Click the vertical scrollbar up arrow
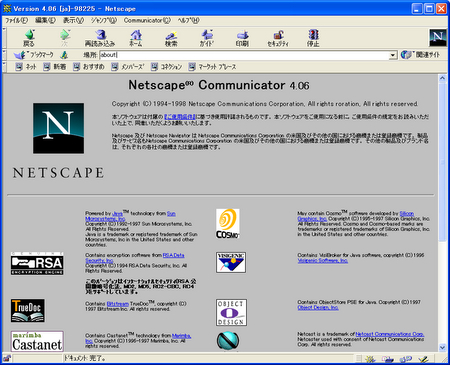Screen dimensions: 450x365 (x=442, y=79)
